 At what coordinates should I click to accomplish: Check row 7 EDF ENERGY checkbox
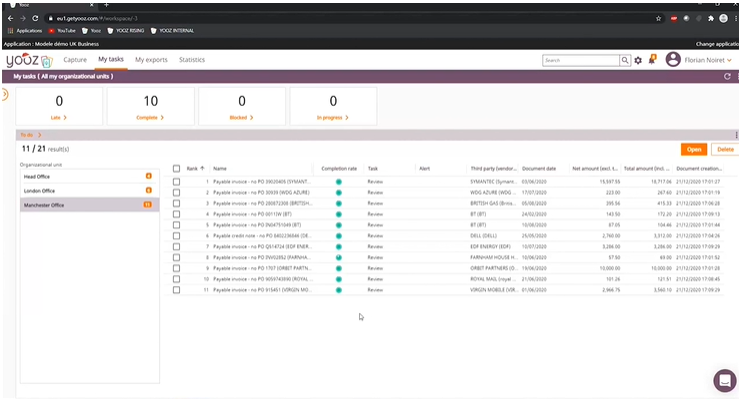176,247
